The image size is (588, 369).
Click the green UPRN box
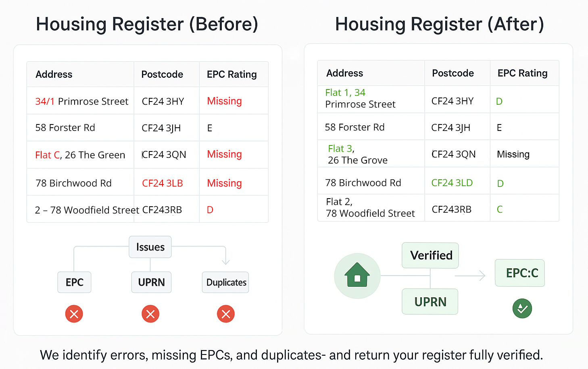pyautogui.click(x=430, y=302)
